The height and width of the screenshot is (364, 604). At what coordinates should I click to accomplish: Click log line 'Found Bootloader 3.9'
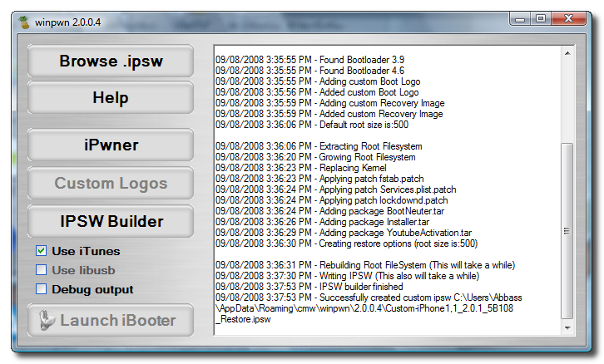coord(309,60)
